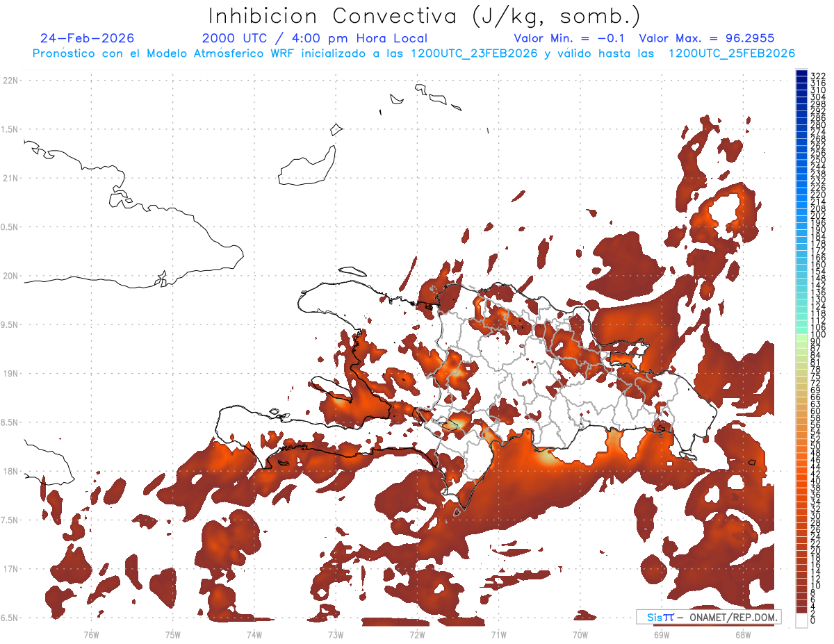Click the WRF forecast initialization description line
834x644 pixels.
coord(414,53)
